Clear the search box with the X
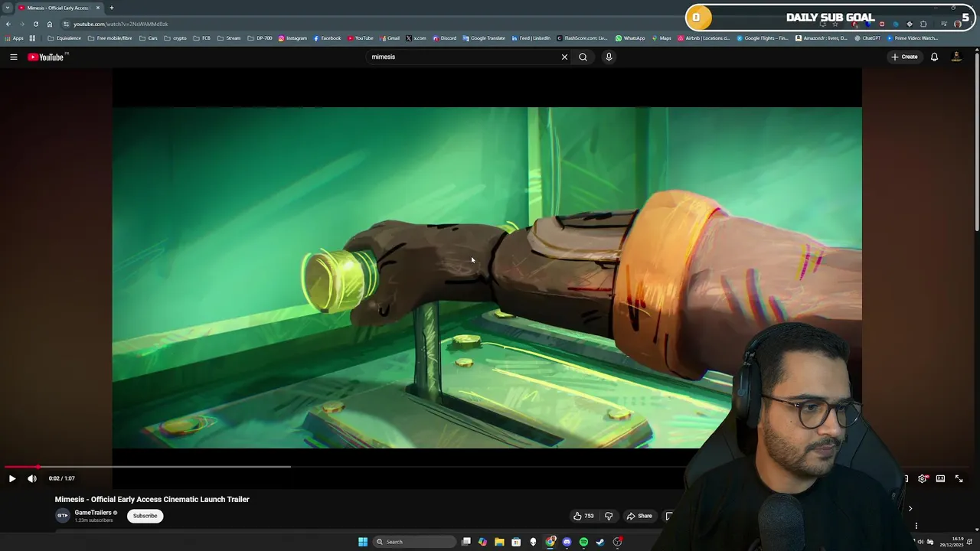The height and width of the screenshot is (551, 980). [564, 57]
